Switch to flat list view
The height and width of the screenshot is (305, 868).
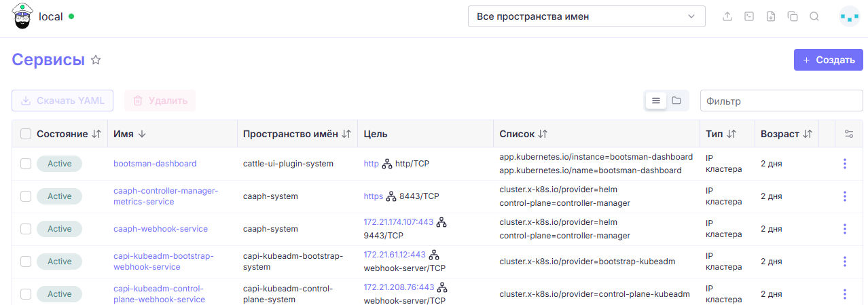click(x=656, y=101)
